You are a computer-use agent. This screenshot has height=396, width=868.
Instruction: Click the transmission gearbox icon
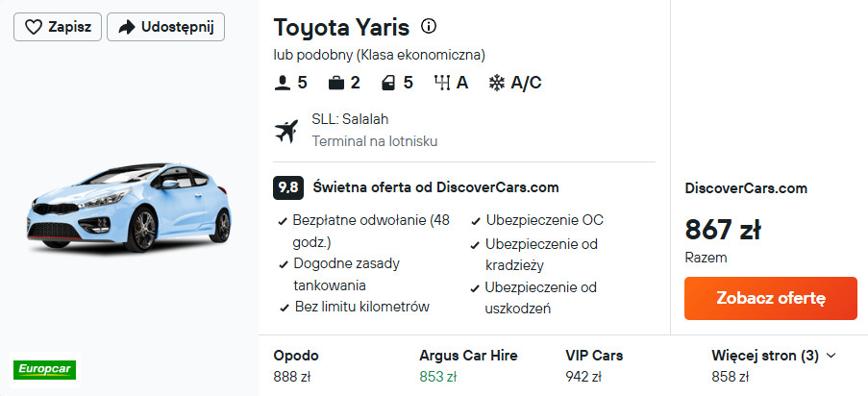pos(442,83)
